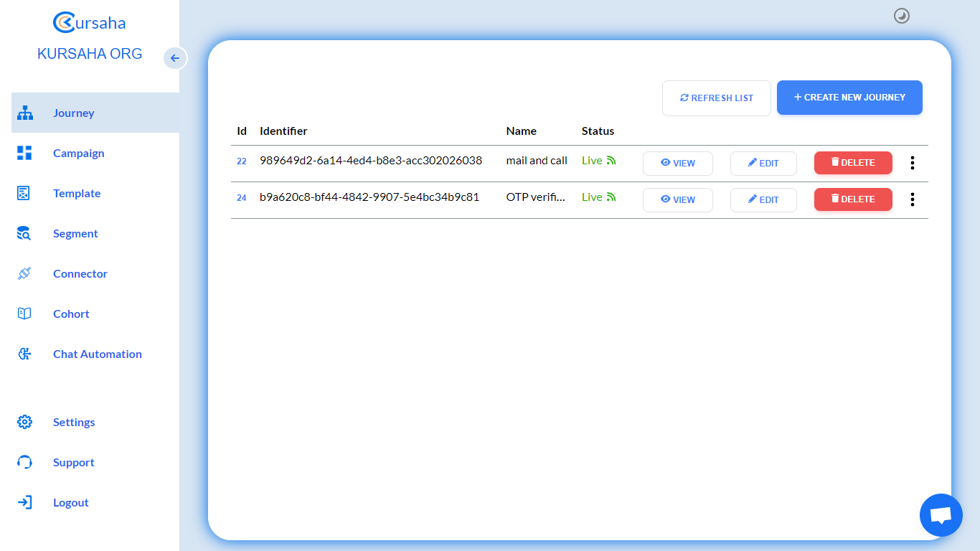Navigate to Segment
980x551 pixels.
[x=95, y=233]
